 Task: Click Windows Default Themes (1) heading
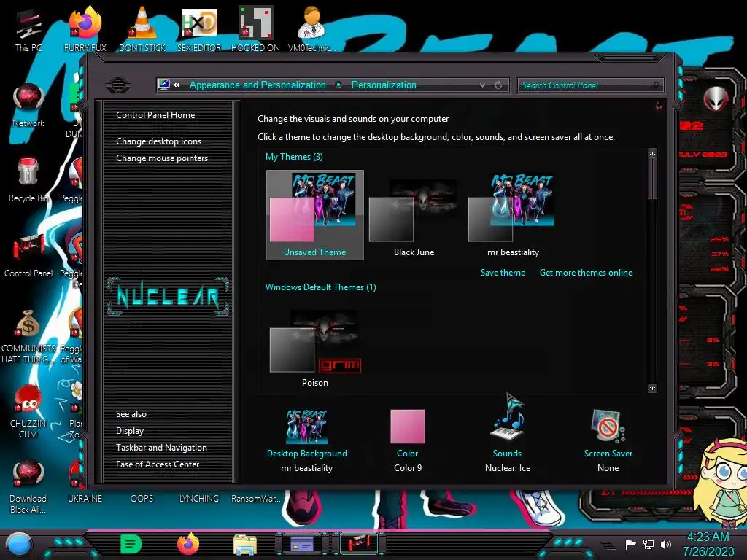coord(321,287)
